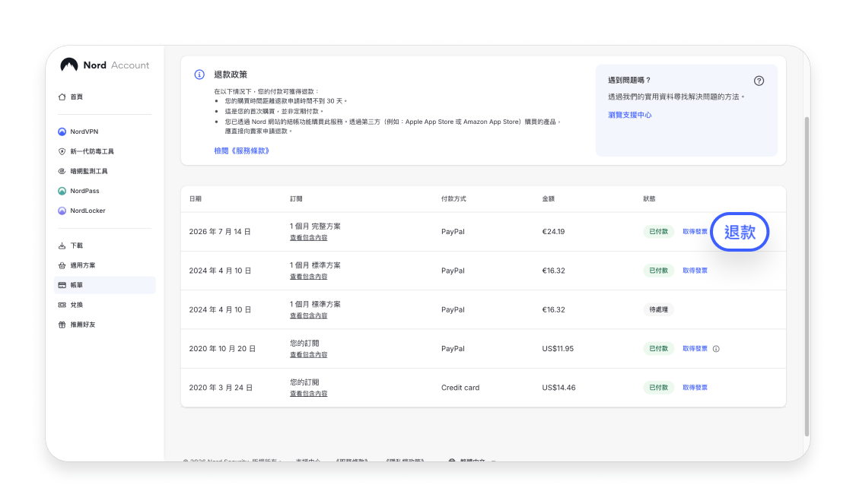Screen dimensions: 856x504
Task: Open 新一代防毒工具 shield item
Action: point(86,151)
